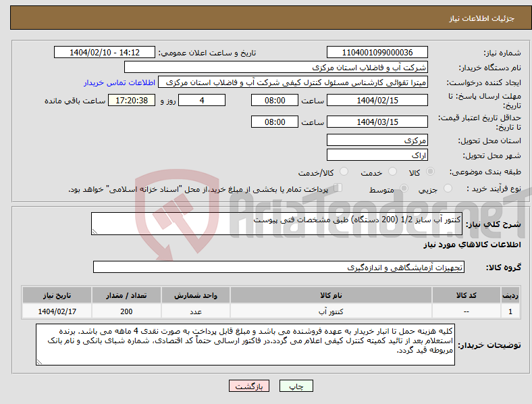The width and height of the screenshot is (532, 404).
Task: Click the delivery province field مرکزی
Action: tap(377, 140)
